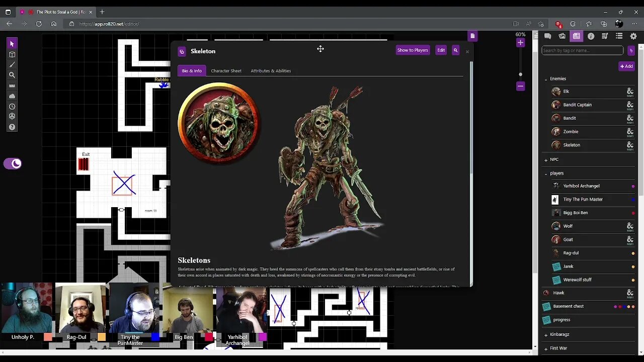Click the Skeleton dialog scrollbar
Viewport: 644px width, 362px height.
(x=471, y=118)
